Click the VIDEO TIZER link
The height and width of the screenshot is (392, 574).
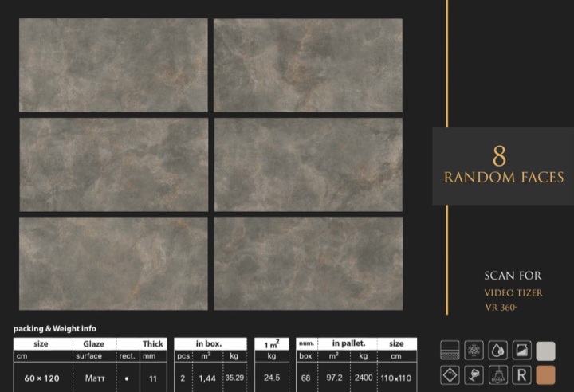pos(513,293)
